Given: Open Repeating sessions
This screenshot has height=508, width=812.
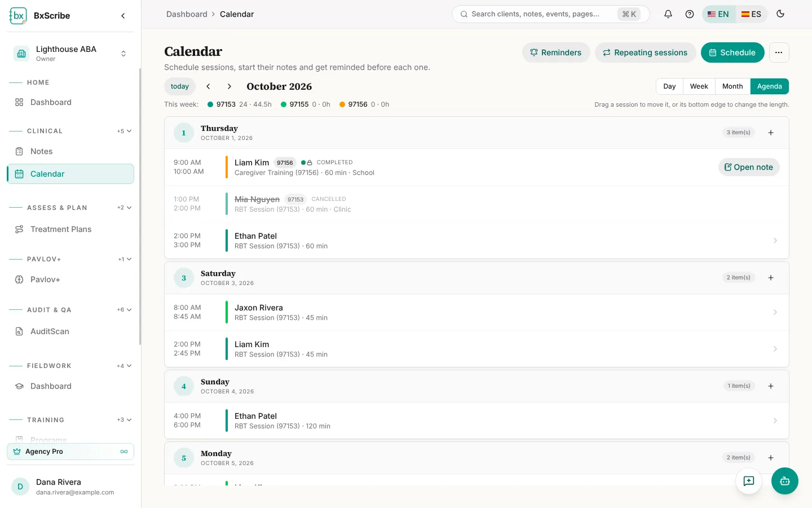Looking at the screenshot, I should click(x=645, y=52).
